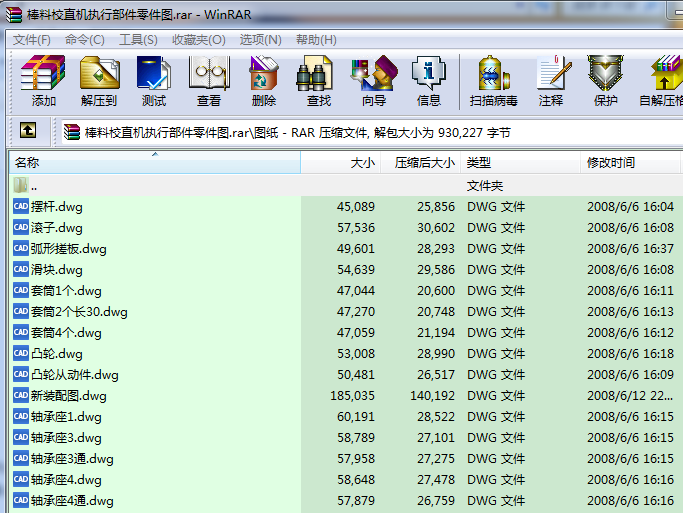
Task: Click CAD icon of 轴承座4通.dwg
Action: (x=20, y=500)
